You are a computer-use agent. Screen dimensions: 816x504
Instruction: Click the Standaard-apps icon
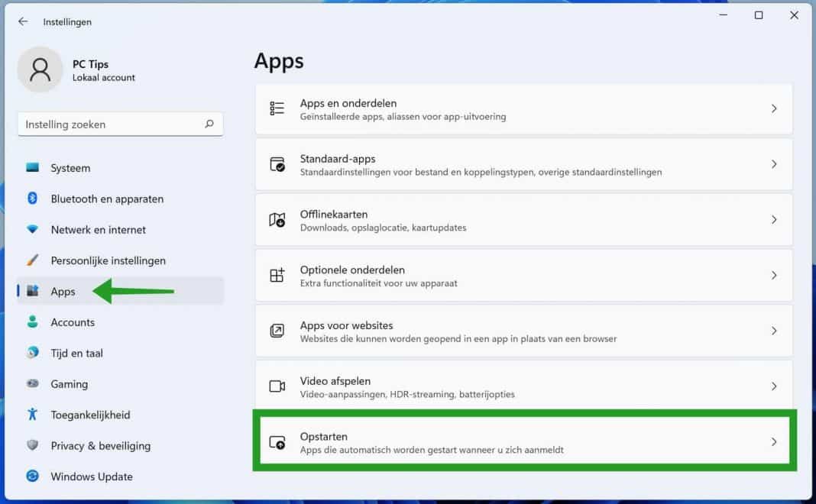(x=280, y=164)
